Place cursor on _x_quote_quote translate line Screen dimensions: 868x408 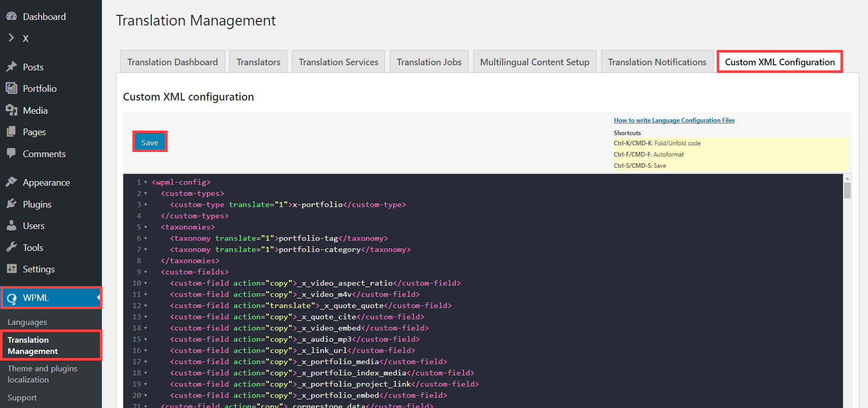pos(311,305)
